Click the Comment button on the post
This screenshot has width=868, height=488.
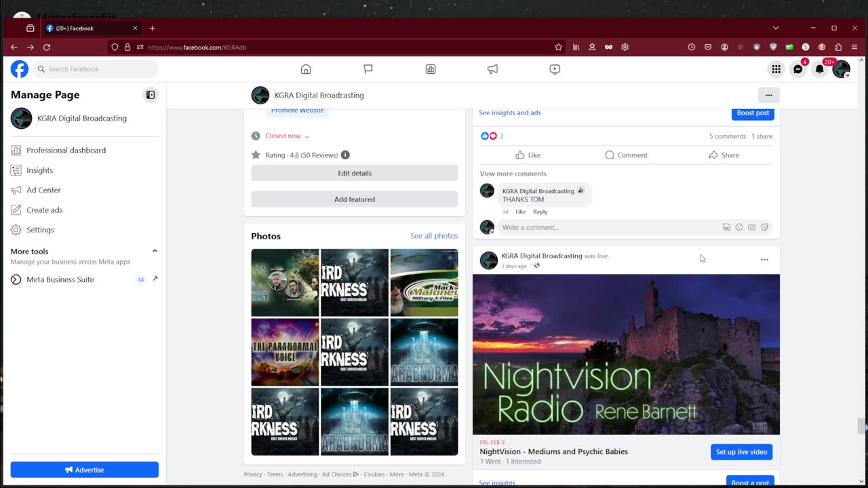(626, 155)
